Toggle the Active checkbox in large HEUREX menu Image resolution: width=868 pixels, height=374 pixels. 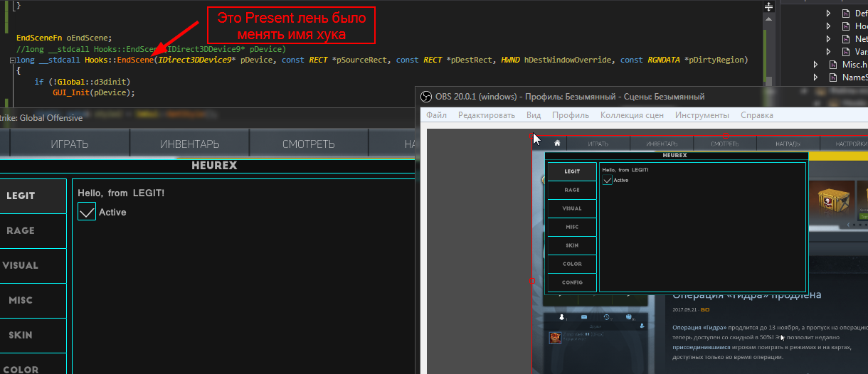click(x=87, y=211)
